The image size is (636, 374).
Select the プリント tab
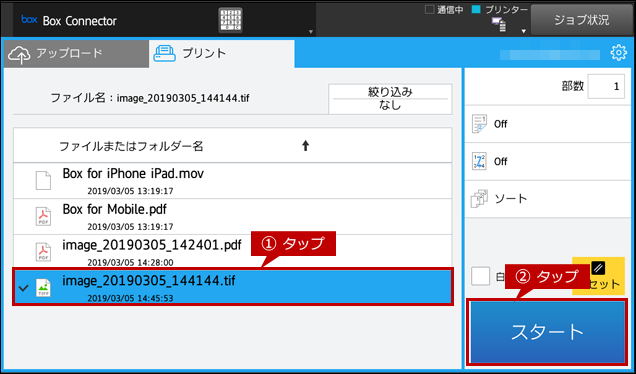(221, 54)
